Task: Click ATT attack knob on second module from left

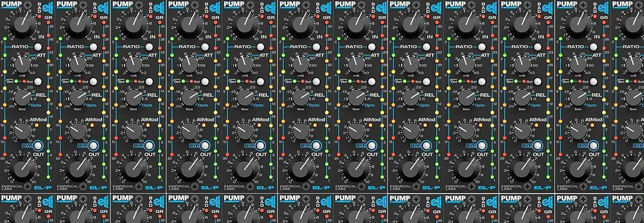Action: tap(78, 64)
